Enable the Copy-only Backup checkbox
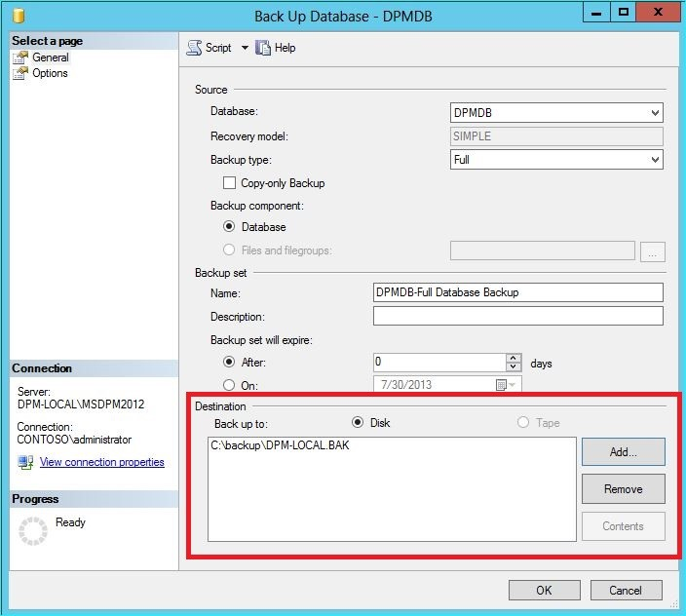 [x=229, y=182]
